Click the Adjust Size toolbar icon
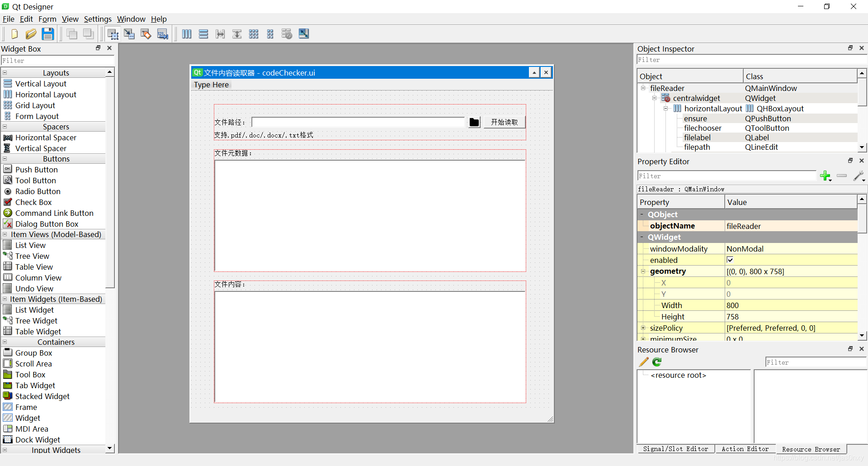The height and width of the screenshot is (466, 868). click(303, 33)
